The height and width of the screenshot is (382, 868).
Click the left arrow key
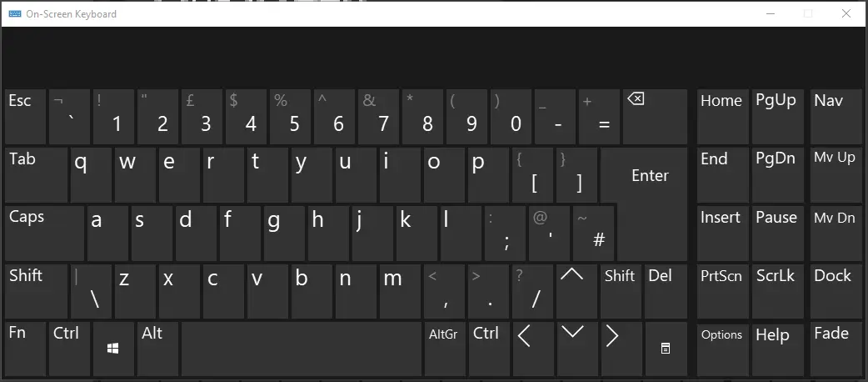[x=533, y=349]
